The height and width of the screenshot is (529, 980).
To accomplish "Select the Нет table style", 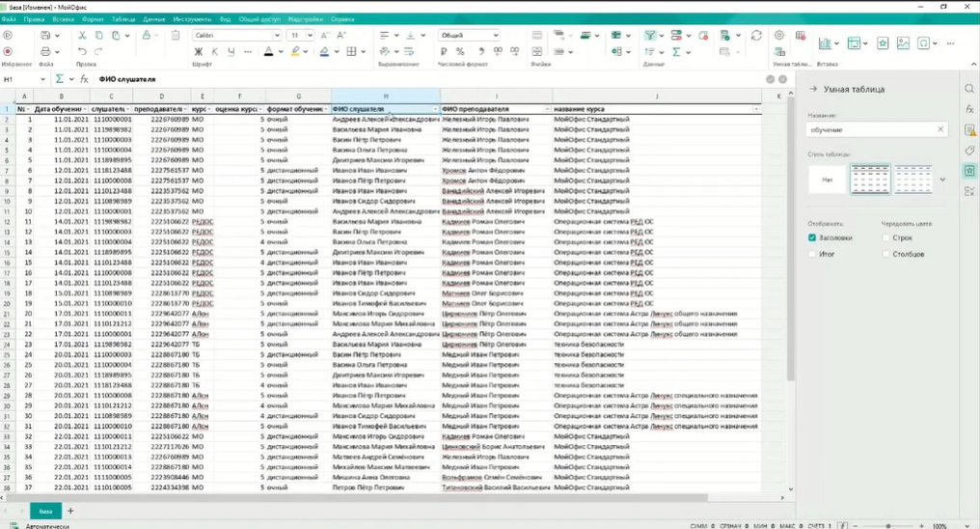I will [827, 180].
